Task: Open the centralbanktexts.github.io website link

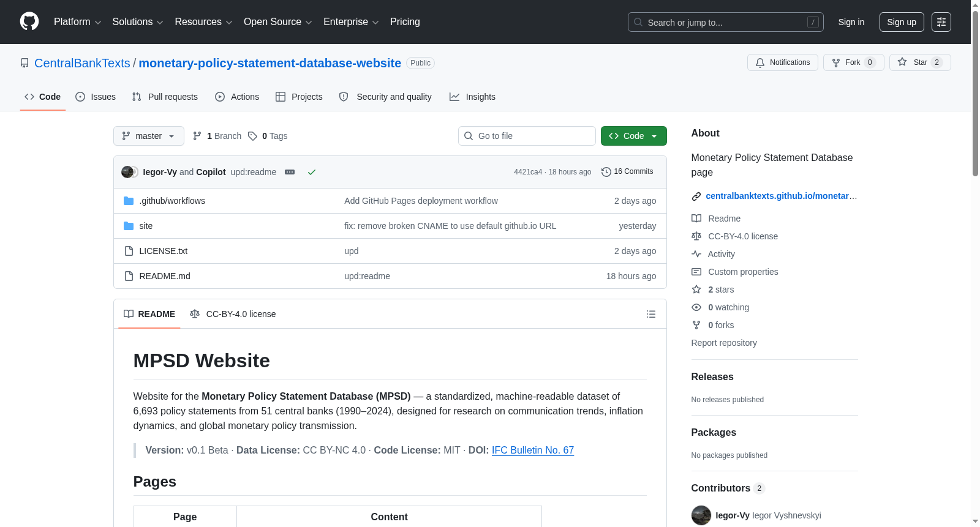Action: click(782, 196)
